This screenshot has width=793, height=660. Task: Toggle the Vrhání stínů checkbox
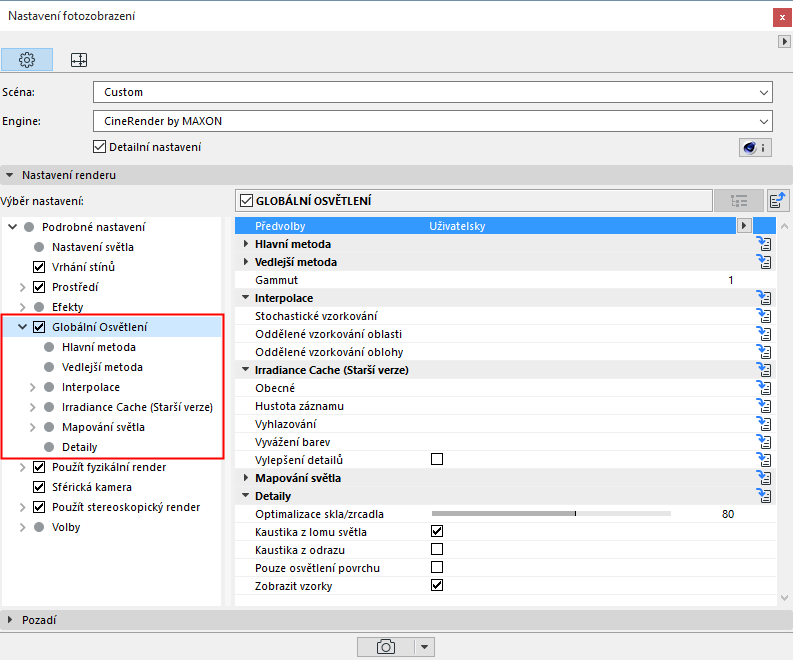[x=39, y=267]
